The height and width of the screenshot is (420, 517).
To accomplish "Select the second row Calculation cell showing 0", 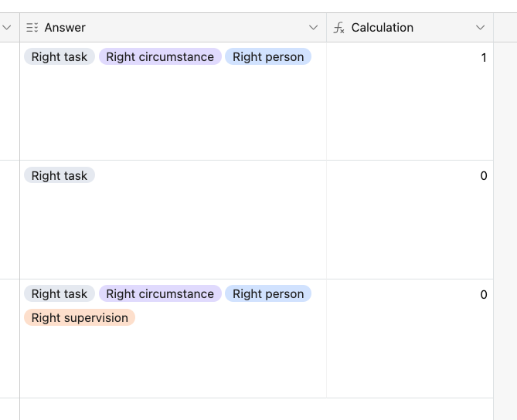I will point(410,220).
